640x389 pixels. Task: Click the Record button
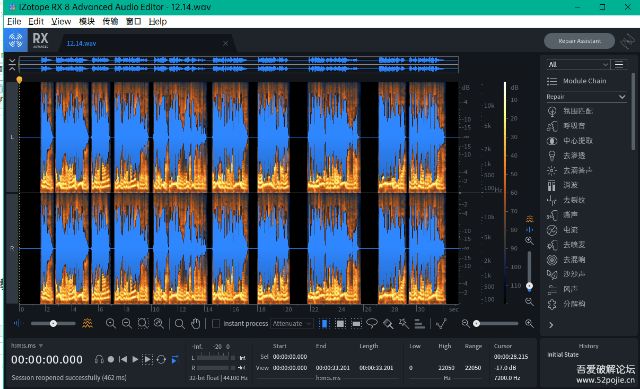coord(111,359)
